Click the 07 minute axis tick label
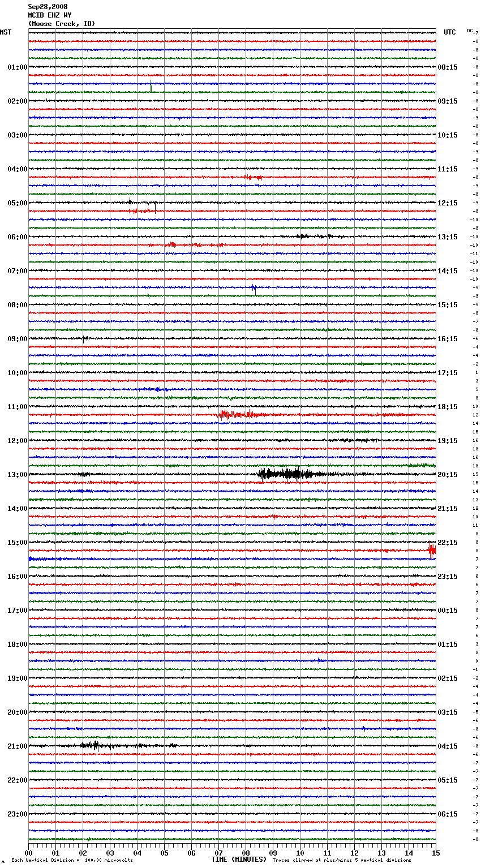 click(x=218, y=853)
